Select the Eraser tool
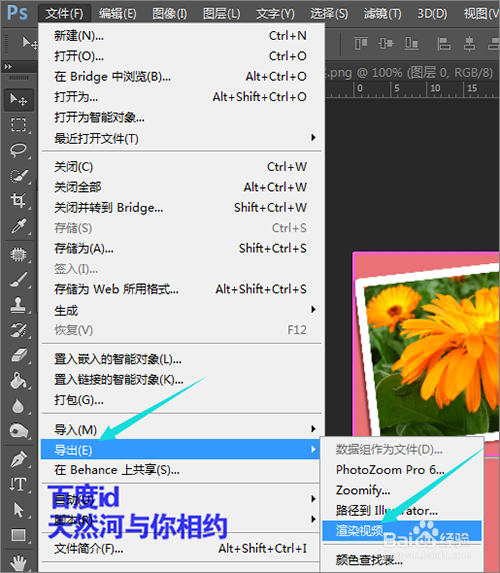 pyautogui.click(x=18, y=355)
